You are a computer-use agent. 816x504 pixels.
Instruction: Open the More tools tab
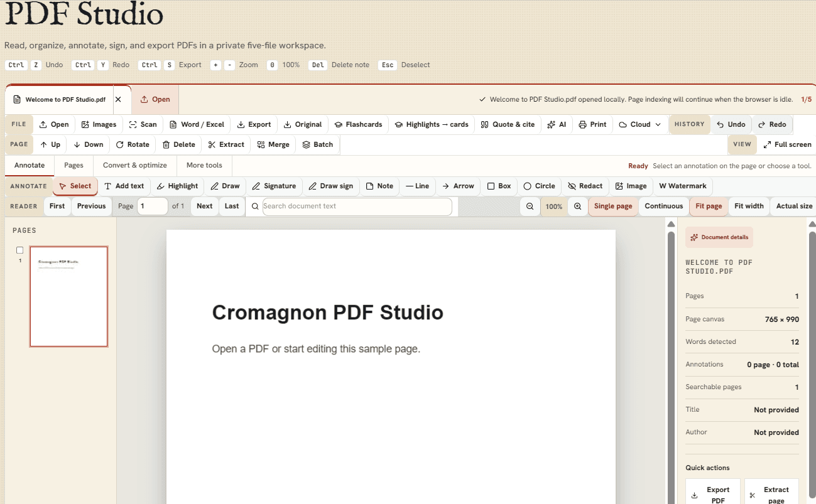[x=204, y=165]
